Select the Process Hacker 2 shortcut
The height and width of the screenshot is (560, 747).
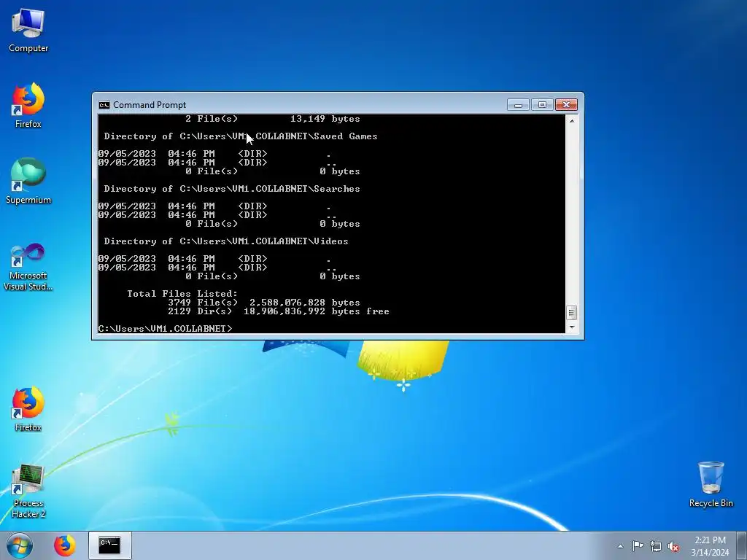pos(28,491)
